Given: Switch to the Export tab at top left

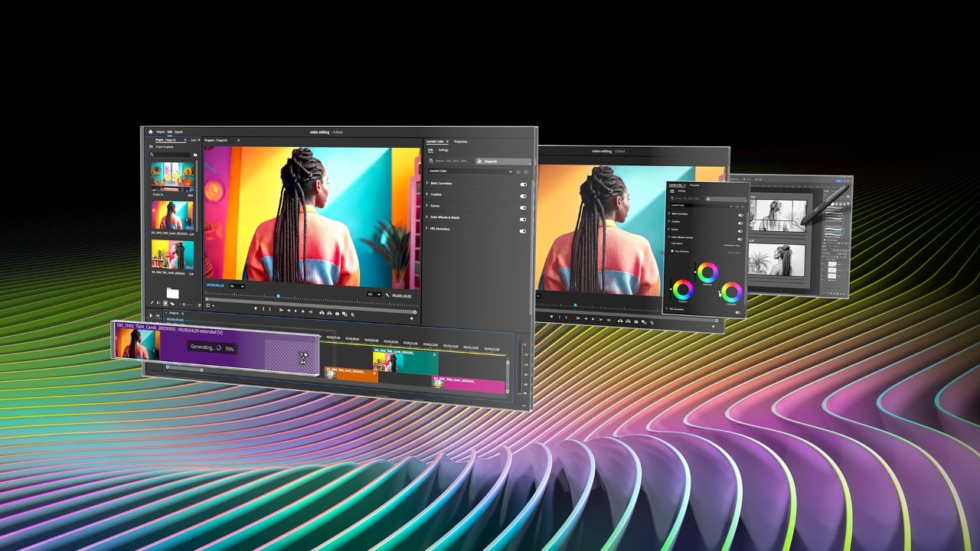Looking at the screenshot, I should click(x=178, y=132).
